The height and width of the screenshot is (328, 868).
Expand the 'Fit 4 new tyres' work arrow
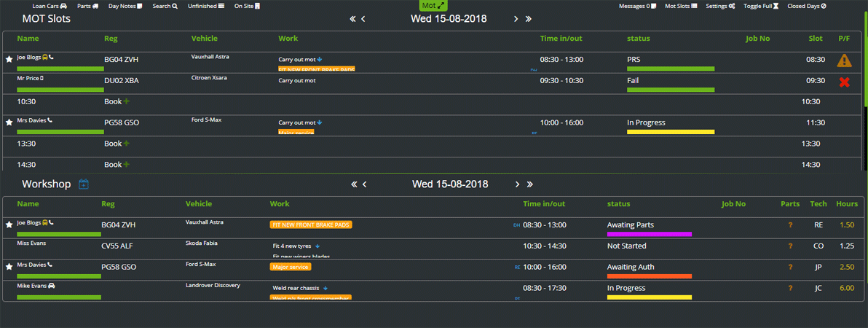pyautogui.click(x=317, y=246)
